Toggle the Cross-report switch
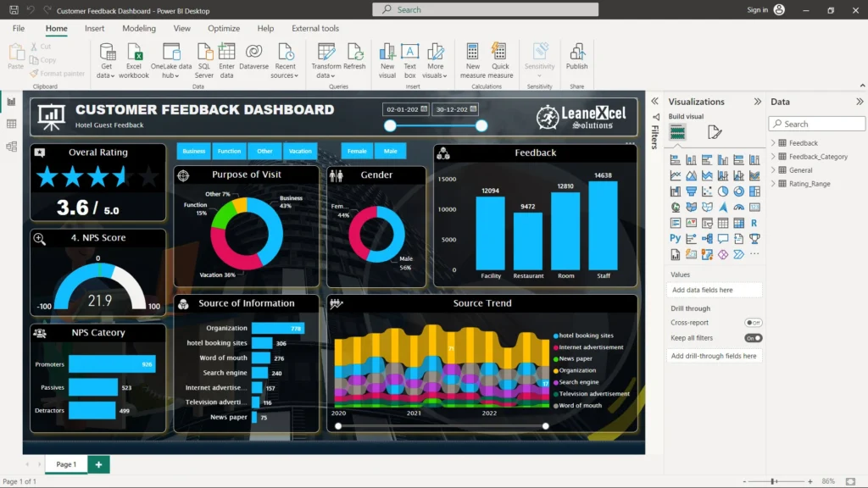This screenshot has height=488, width=868. [x=753, y=323]
